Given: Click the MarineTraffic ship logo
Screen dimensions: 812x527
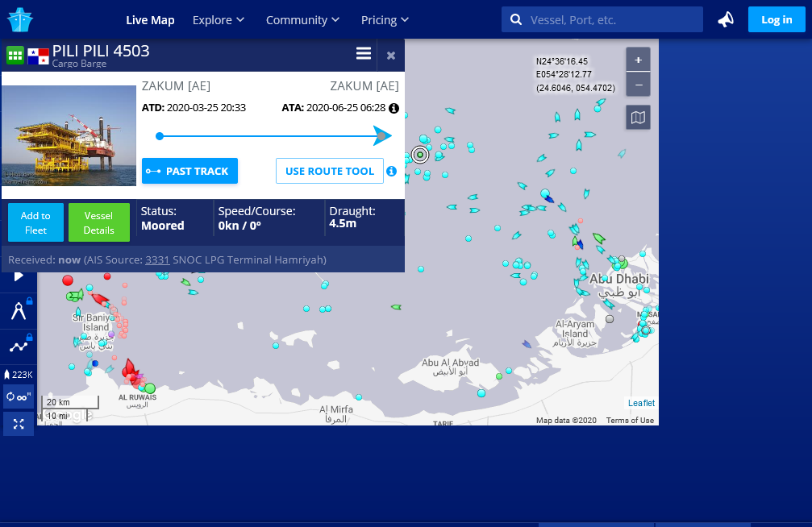Looking at the screenshot, I should coord(20,19).
